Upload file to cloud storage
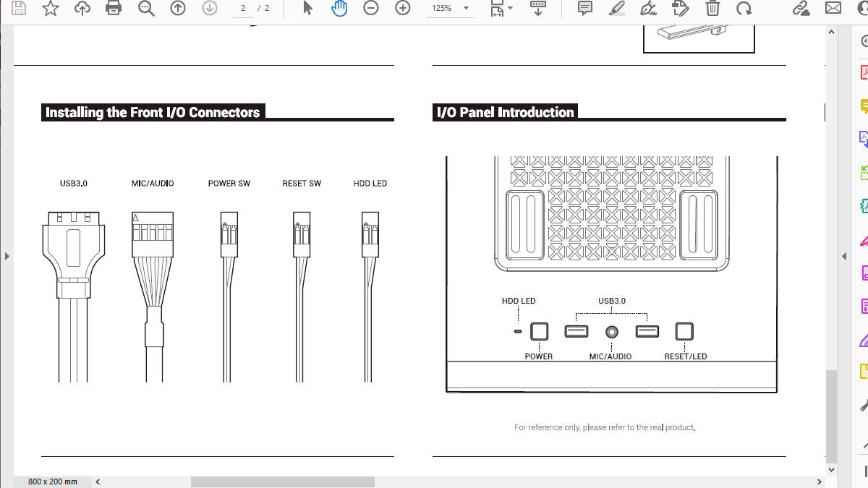This screenshot has height=488, width=868. coord(82,9)
